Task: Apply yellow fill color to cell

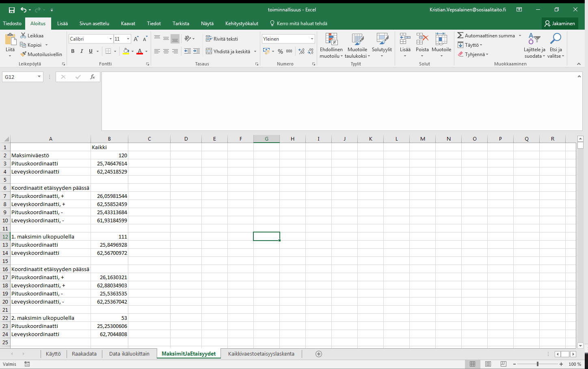Action: (126, 51)
